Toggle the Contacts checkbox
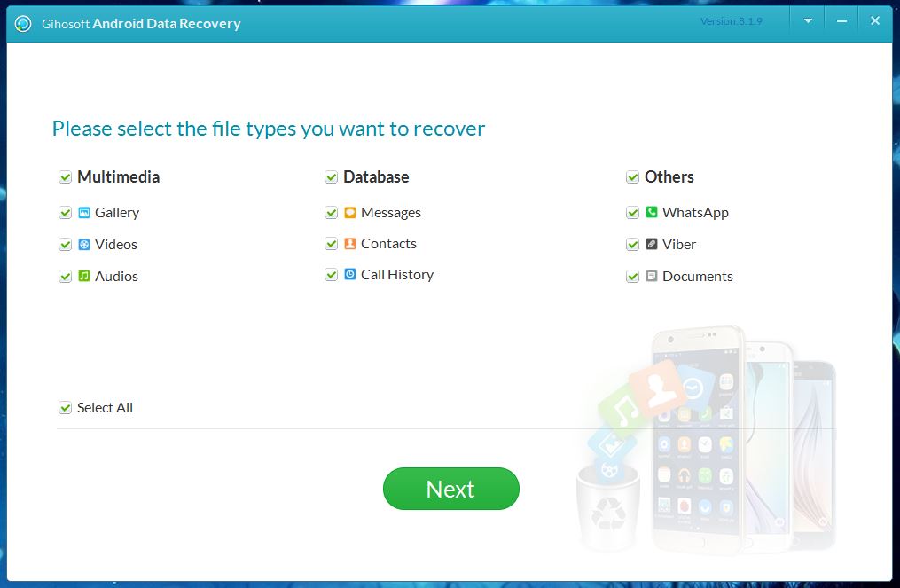The height and width of the screenshot is (588, 900). (x=332, y=244)
